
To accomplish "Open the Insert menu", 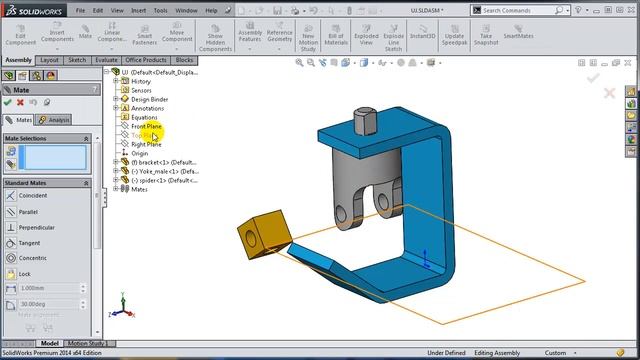I will pos(138,10).
